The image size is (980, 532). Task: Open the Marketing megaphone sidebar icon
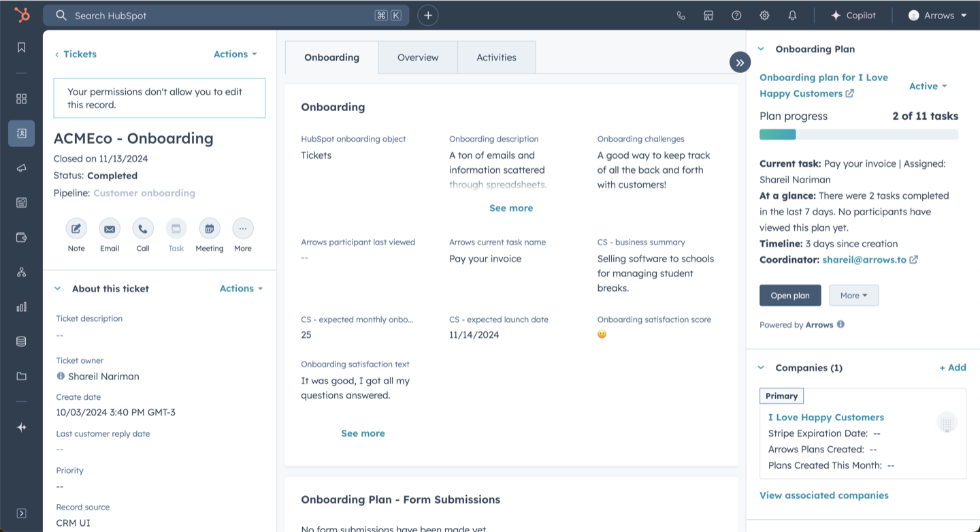tap(21, 168)
